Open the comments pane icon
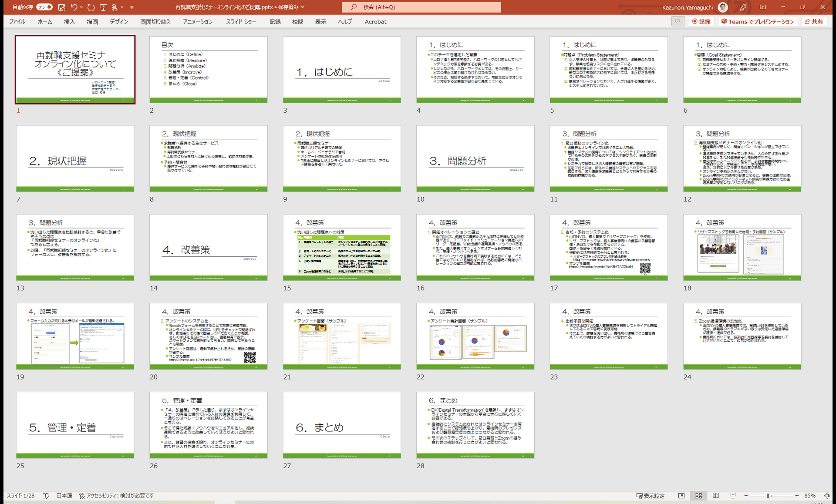This screenshot has width=836, height=504. pos(678,21)
